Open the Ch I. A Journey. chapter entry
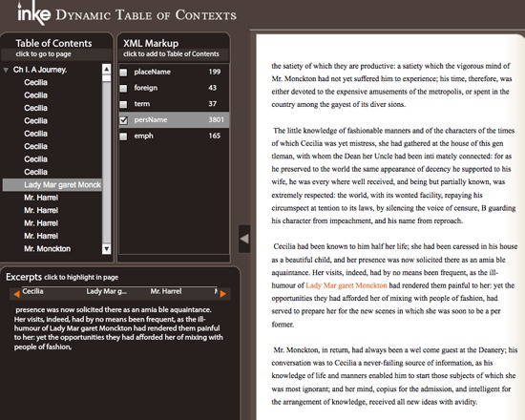This screenshot has height=420, width=525. [x=40, y=70]
